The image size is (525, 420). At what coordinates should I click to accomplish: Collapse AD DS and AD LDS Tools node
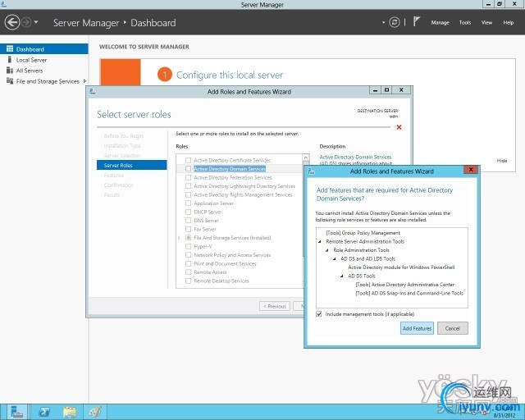point(334,259)
